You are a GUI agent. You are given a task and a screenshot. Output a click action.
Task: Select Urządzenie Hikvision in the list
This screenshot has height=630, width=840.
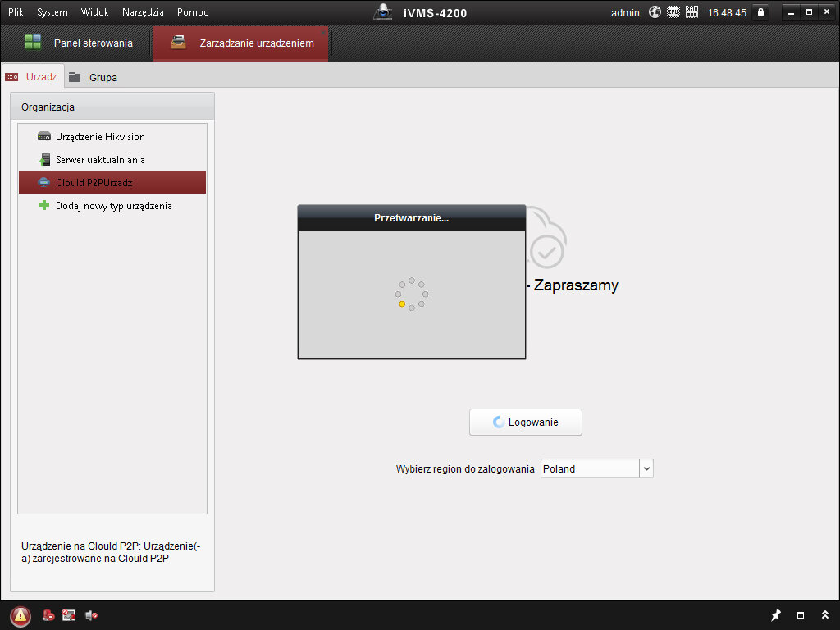point(100,137)
